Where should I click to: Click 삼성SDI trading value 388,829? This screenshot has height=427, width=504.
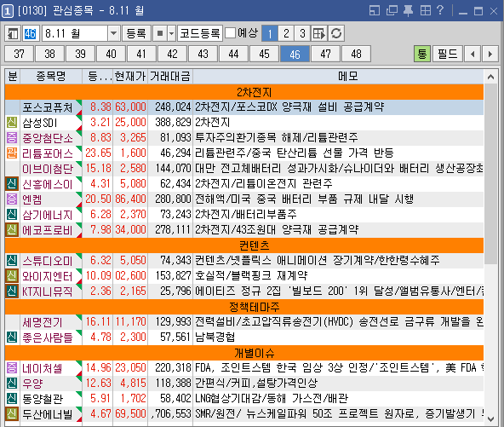pos(173,122)
